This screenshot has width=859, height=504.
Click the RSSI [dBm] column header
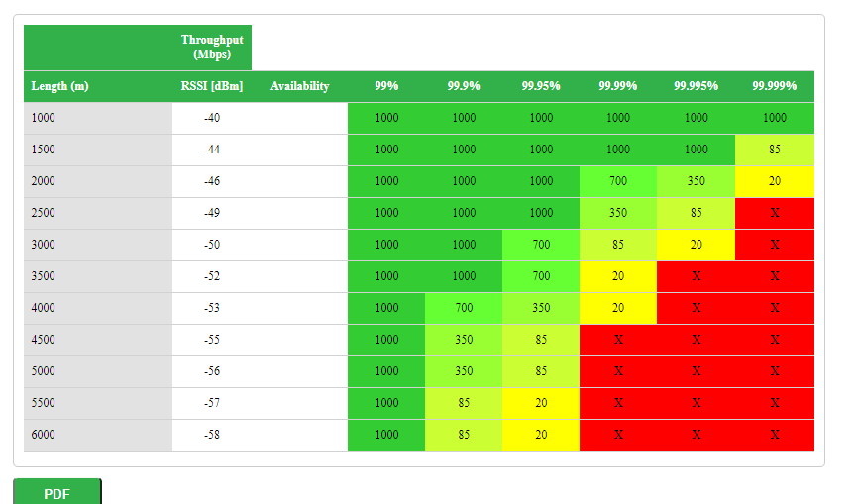pyautogui.click(x=212, y=86)
